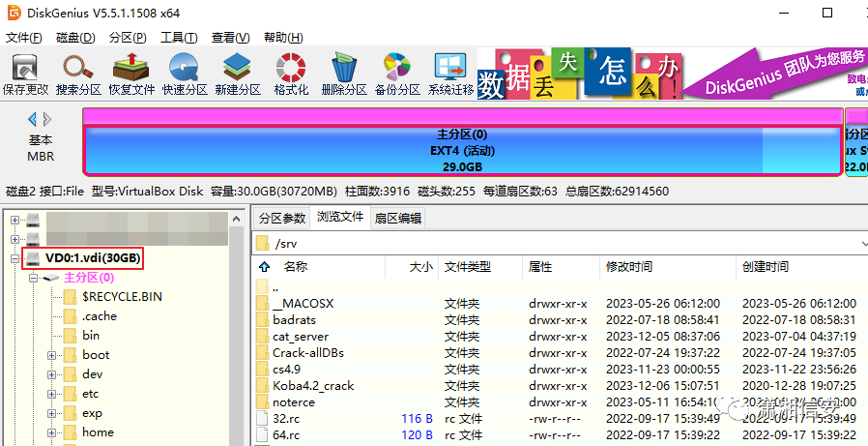This screenshot has width=868, height=446.
Task: Click the noterce folder icon
Action: pyautogui.click(x=262, y=402)
